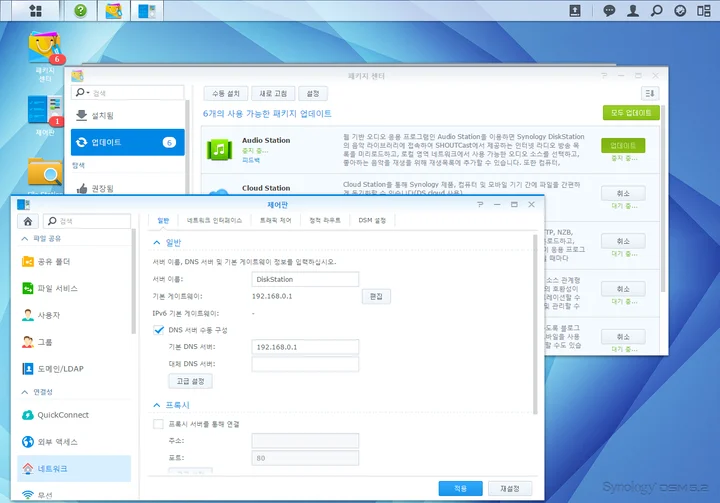720x503 pixels.
Task: Enable connect via proxy server checkbox
Action: (x=158, y=424)
